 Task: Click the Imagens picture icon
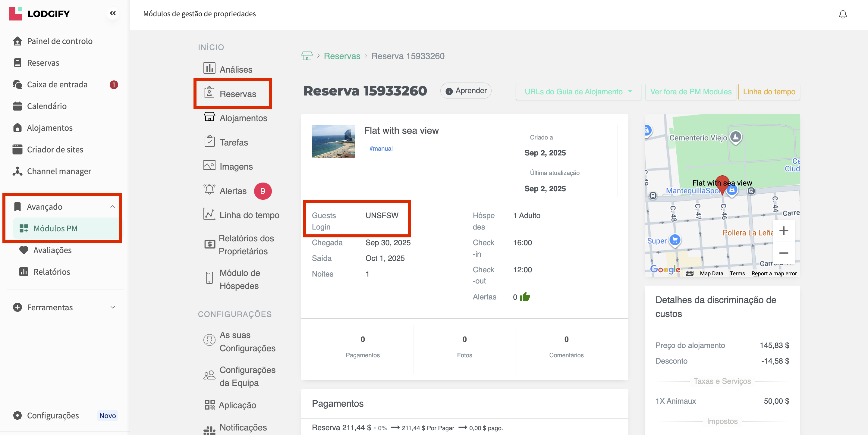209,166
